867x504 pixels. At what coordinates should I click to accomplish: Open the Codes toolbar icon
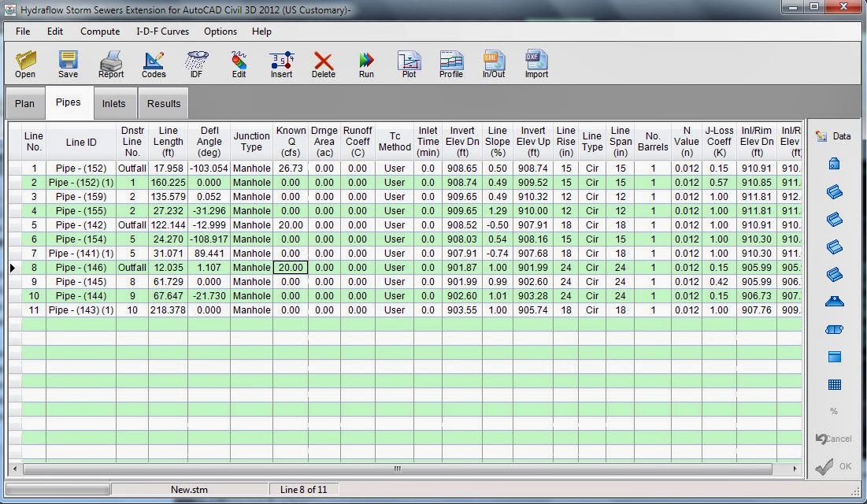coord(154,63)
